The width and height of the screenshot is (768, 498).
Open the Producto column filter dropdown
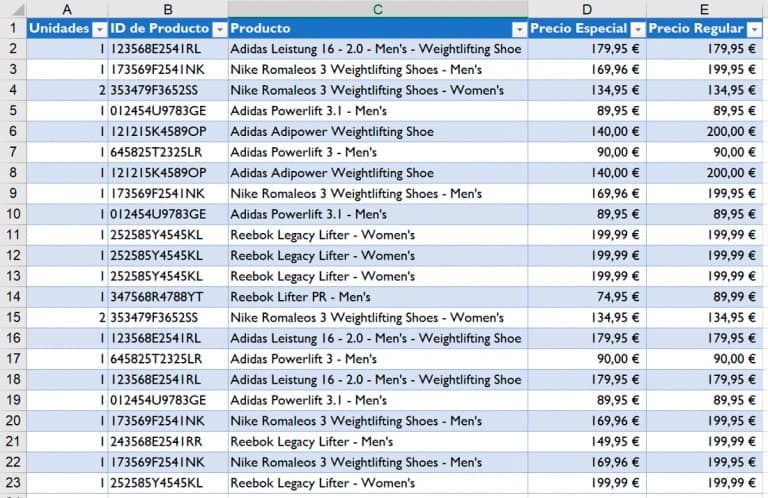point(519,30)
